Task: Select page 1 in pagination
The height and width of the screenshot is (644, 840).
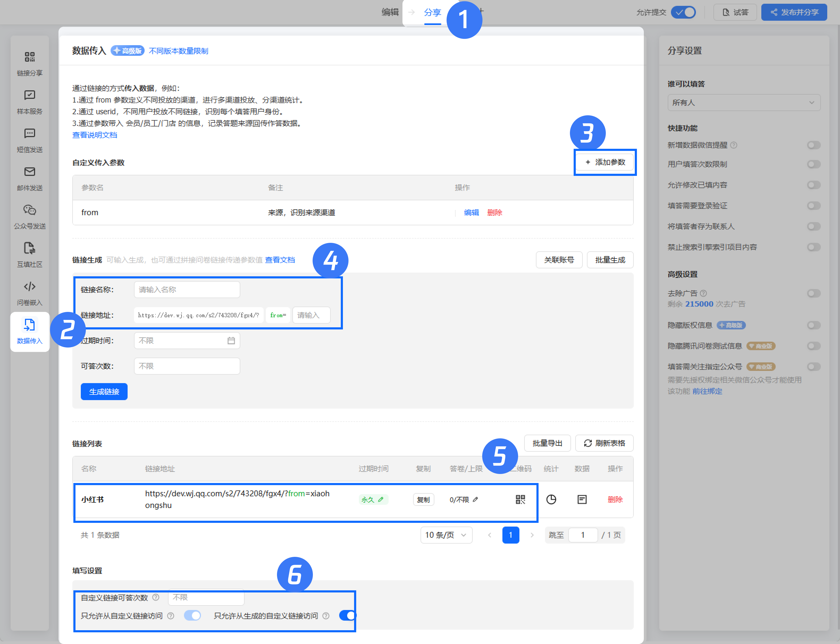Action: pyautogui.click(x=511, y=535)
